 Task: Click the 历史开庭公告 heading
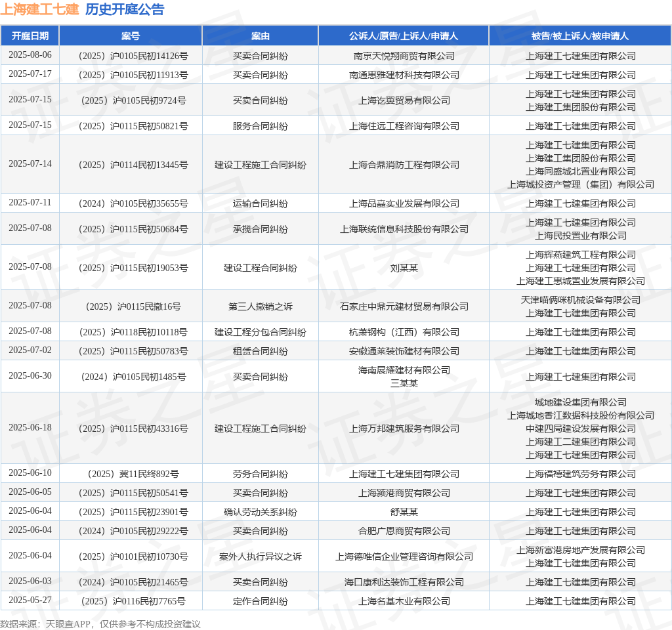[x=125, y=9]
